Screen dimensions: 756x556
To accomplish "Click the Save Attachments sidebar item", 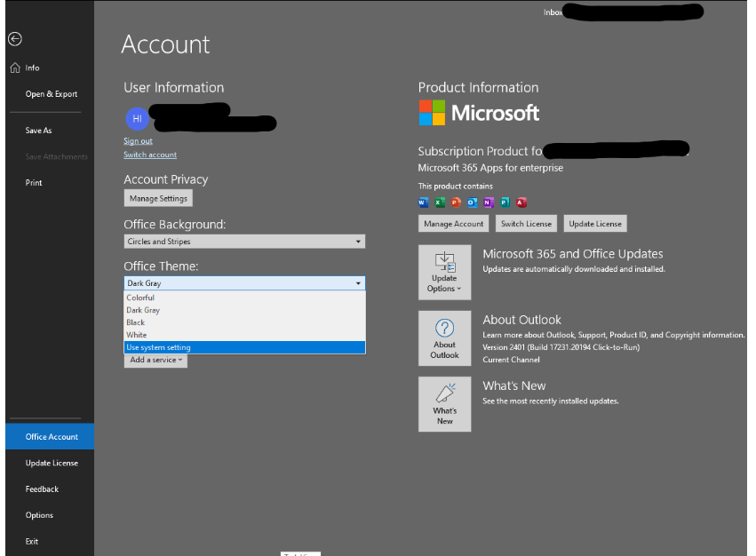I will [50, 156].
